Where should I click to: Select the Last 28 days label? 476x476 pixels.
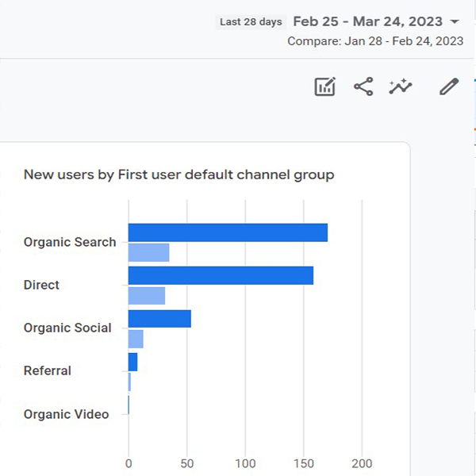click(251, 22)
